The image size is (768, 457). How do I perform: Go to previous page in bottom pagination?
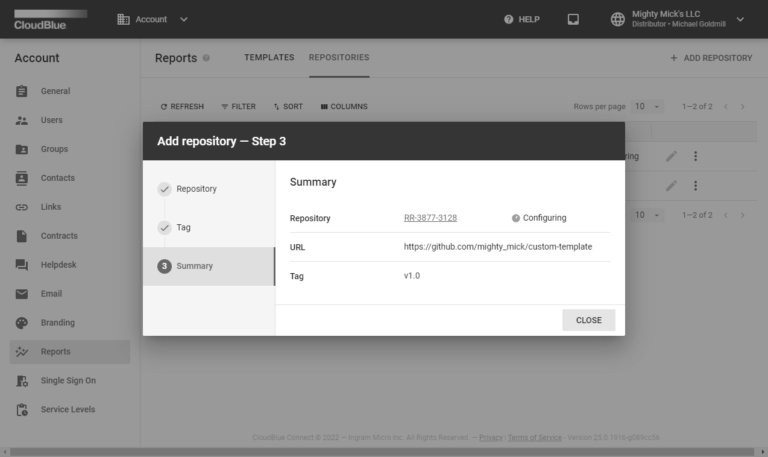[726, 215]
